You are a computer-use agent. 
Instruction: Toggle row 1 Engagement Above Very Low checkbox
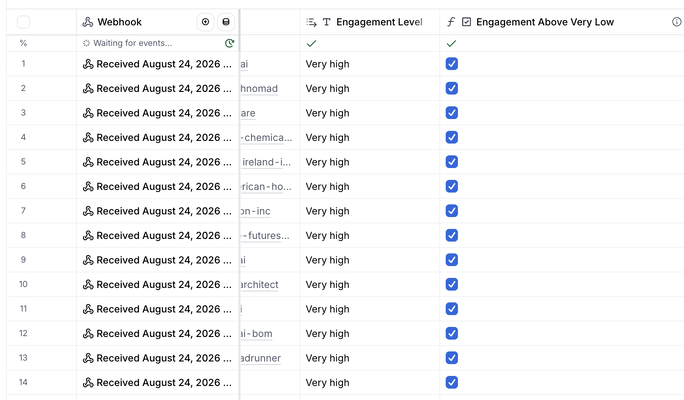(x=451, y=64)
